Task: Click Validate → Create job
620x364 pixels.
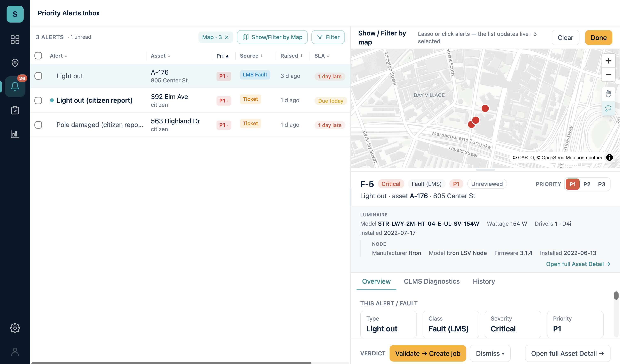Action: (428, 353)
